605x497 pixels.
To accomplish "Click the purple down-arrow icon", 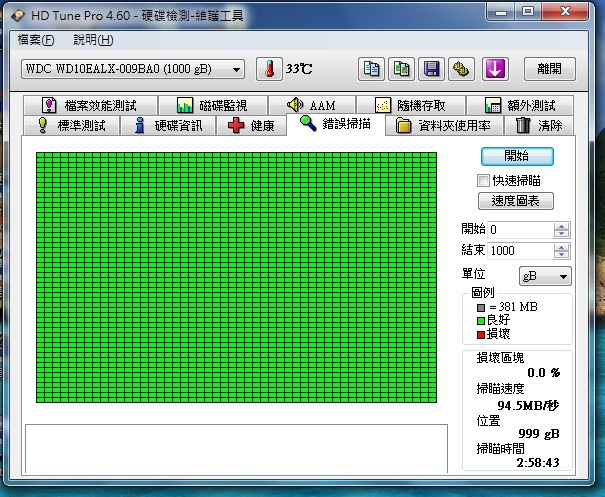I will click(495, 69).
